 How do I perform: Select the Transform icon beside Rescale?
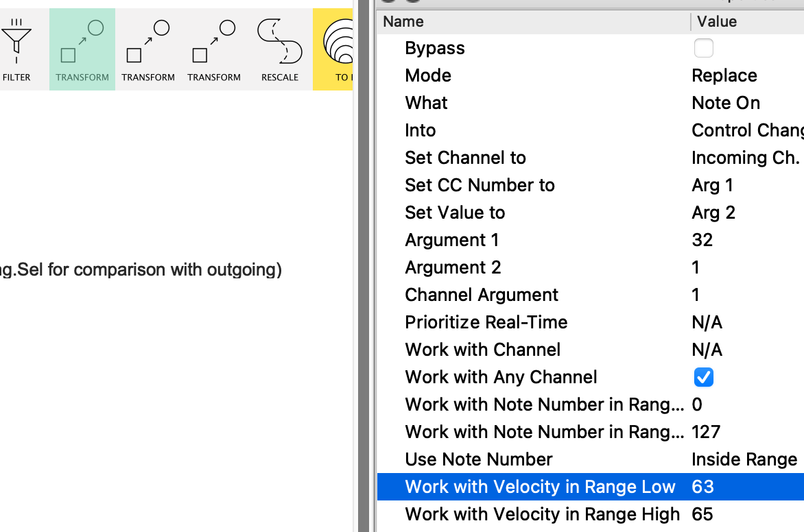tap(214, 48)
